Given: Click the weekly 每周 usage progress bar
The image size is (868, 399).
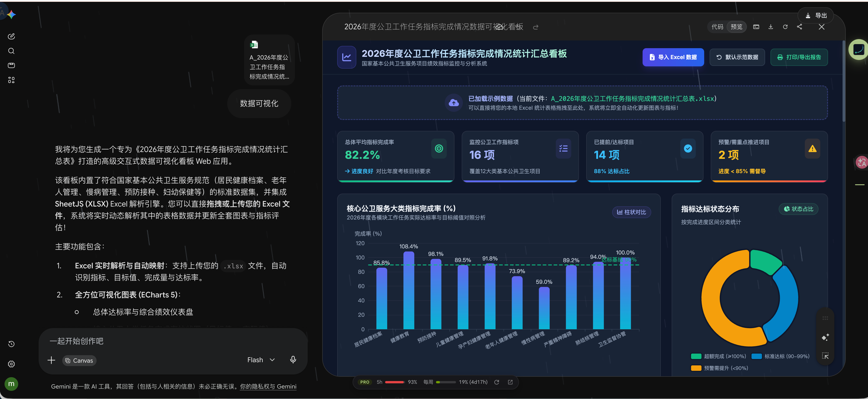Looking at the screenshot, I should [446, 382].
